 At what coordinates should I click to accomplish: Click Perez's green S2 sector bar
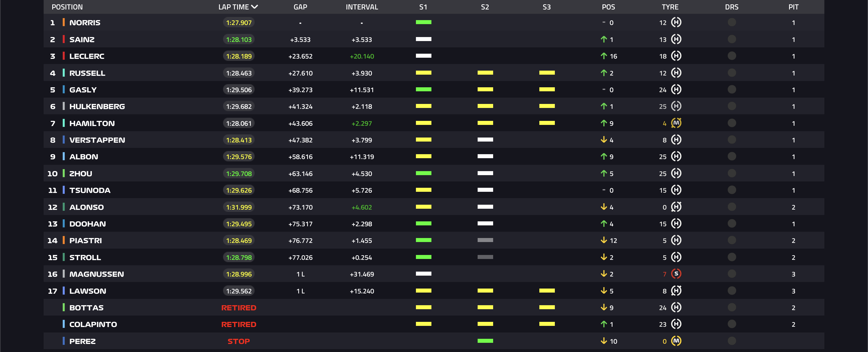pos(485,341)
